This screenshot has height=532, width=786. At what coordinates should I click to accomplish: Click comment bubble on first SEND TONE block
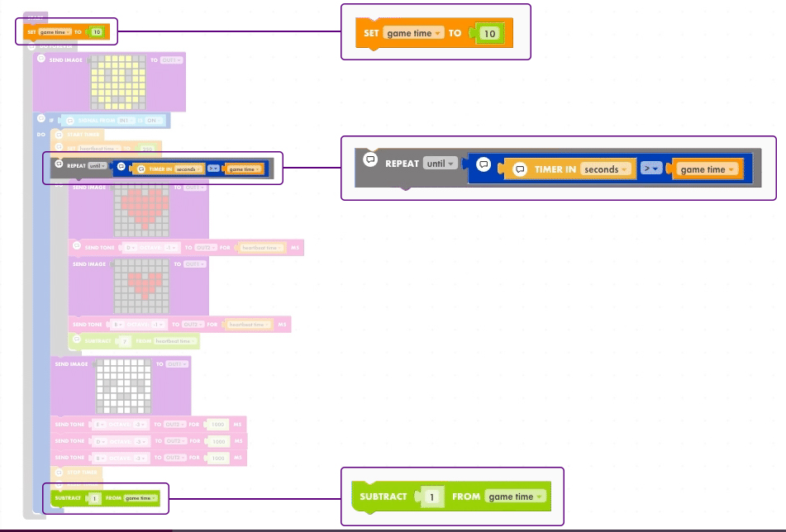click(77, 246)
